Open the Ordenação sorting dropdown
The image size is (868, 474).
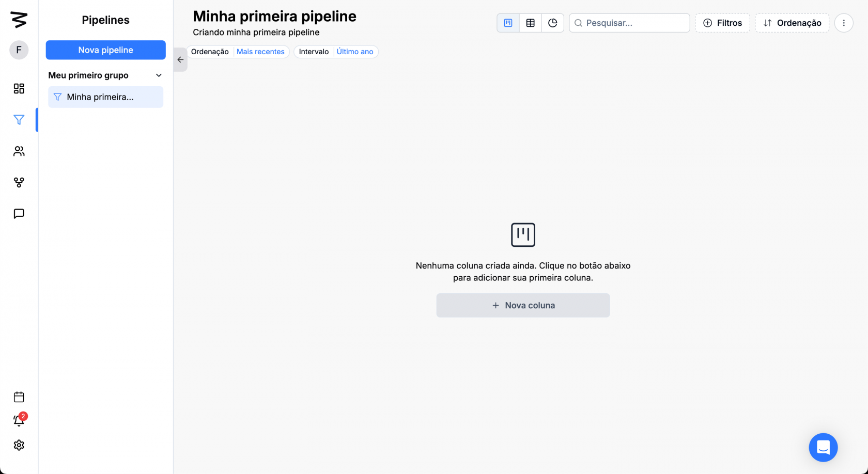click(x=792, y=23)
